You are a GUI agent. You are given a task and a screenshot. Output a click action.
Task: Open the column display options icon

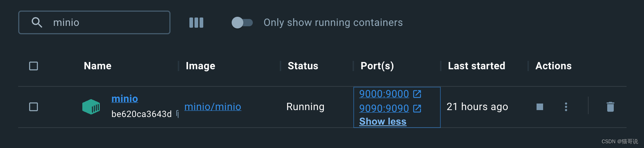196,23
